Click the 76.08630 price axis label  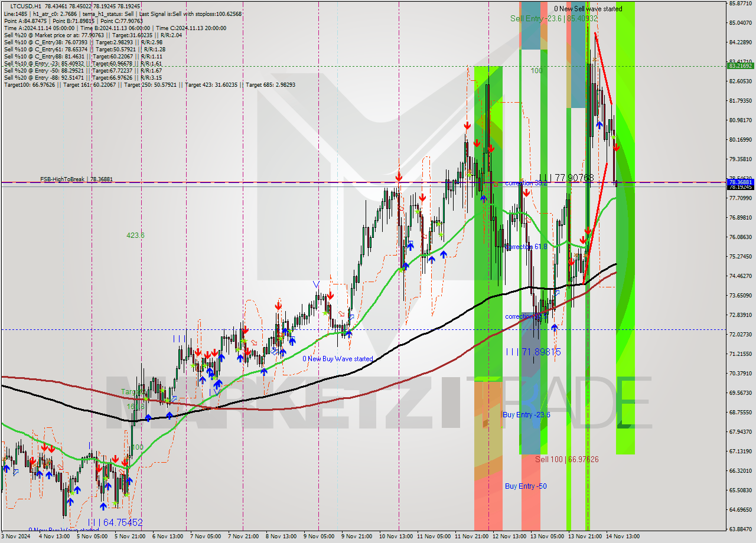click(x=741, y=237)
